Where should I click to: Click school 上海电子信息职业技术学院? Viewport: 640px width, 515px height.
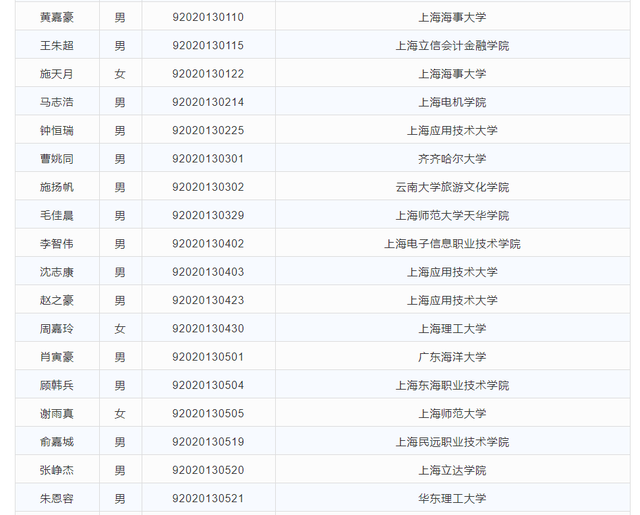[x=452, y=244]
